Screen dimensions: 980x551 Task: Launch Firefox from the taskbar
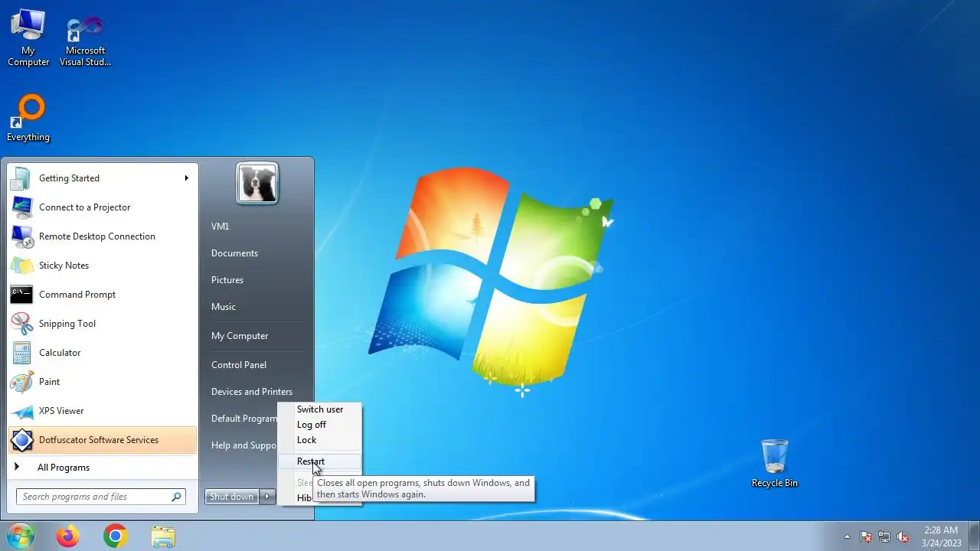67,536
